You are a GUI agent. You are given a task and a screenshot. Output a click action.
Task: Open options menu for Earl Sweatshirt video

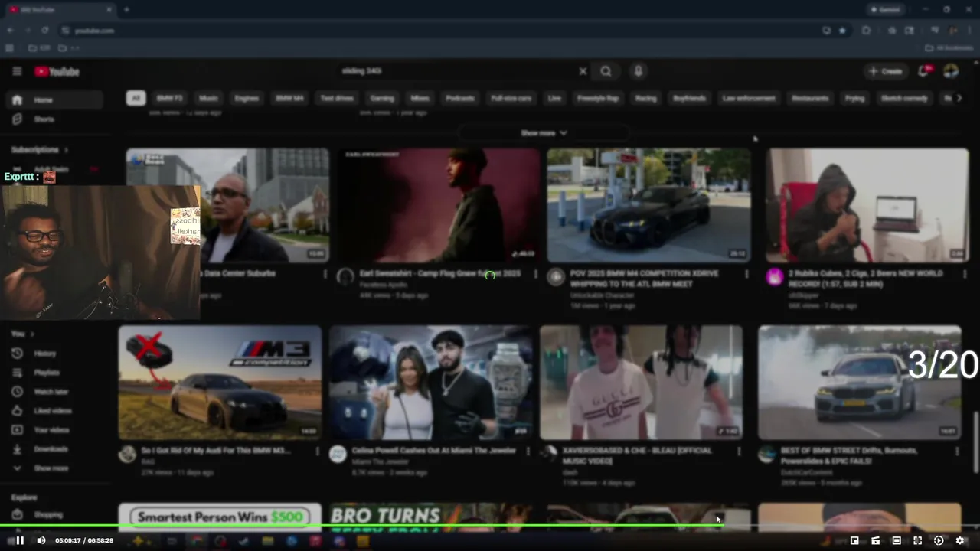(x=535, y=274)
